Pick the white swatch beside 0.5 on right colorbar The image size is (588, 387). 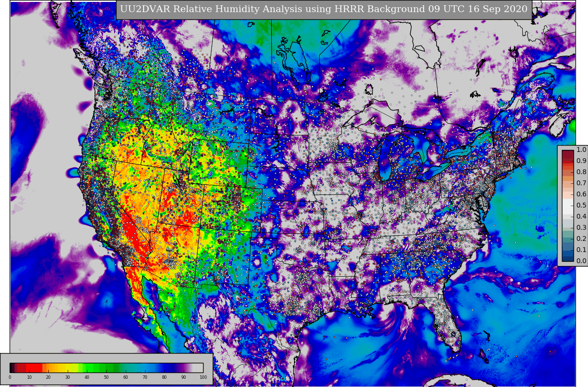568,206
